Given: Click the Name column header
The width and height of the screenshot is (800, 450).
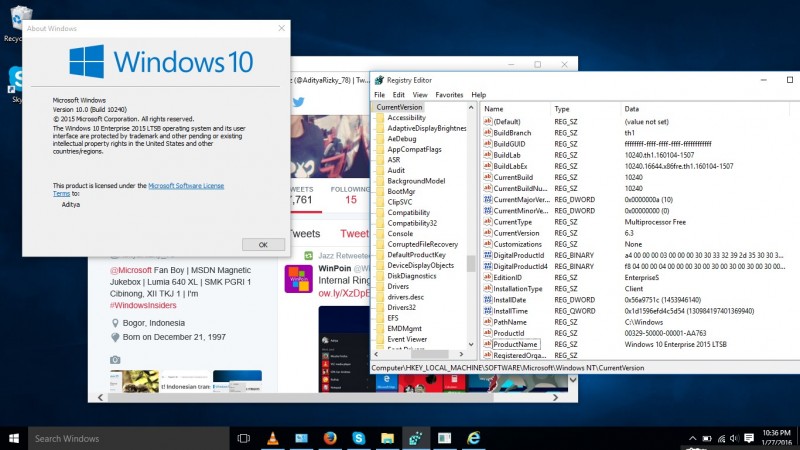Looking at the screenshot, I should pos(515,109).
